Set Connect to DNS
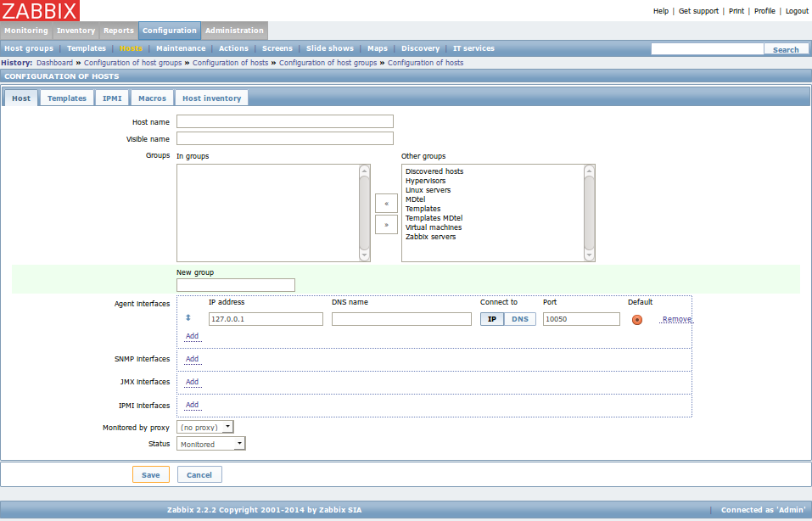This screenshot has width=812, height=521. point(520,319)
